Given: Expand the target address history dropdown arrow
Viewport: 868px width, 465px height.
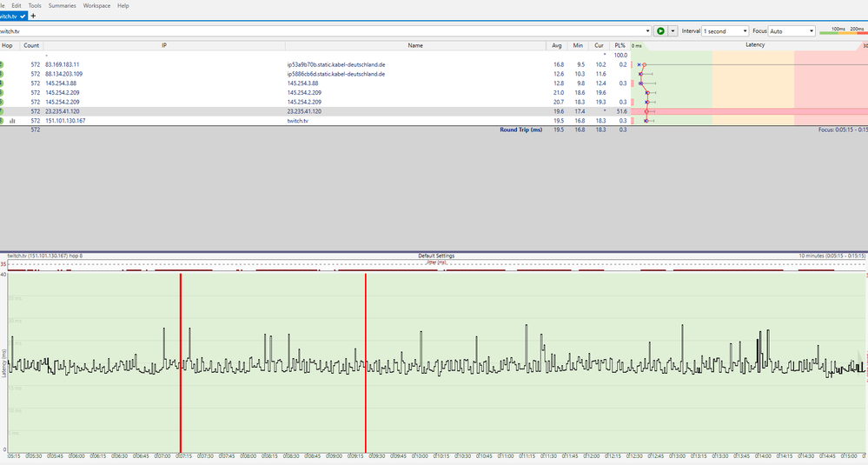Looking at the screenshot, I should point(648,31).
